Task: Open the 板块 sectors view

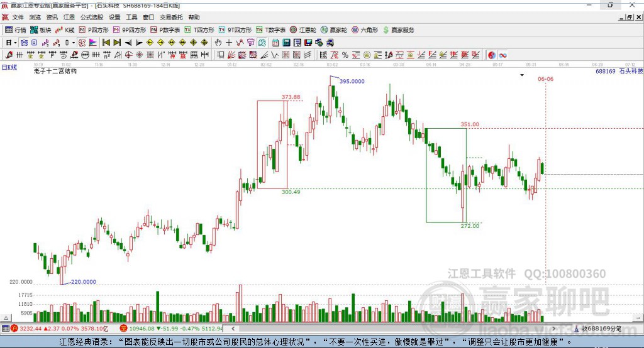Action: pos(40,30)
